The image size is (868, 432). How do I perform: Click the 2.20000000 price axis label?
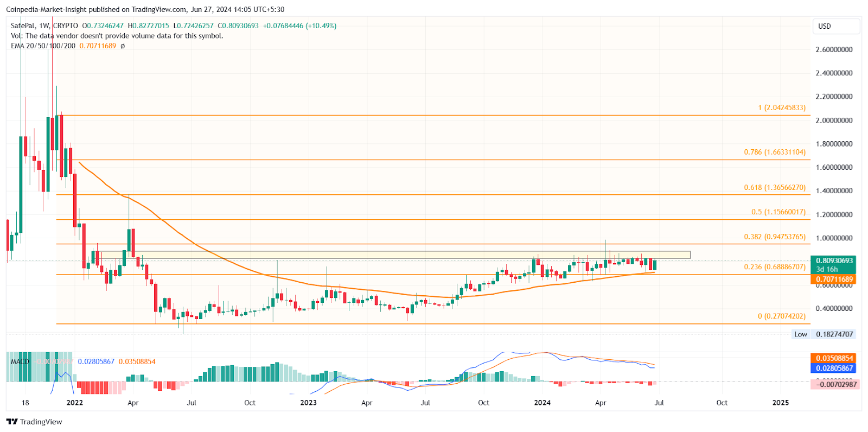click(x=834, y=97)
